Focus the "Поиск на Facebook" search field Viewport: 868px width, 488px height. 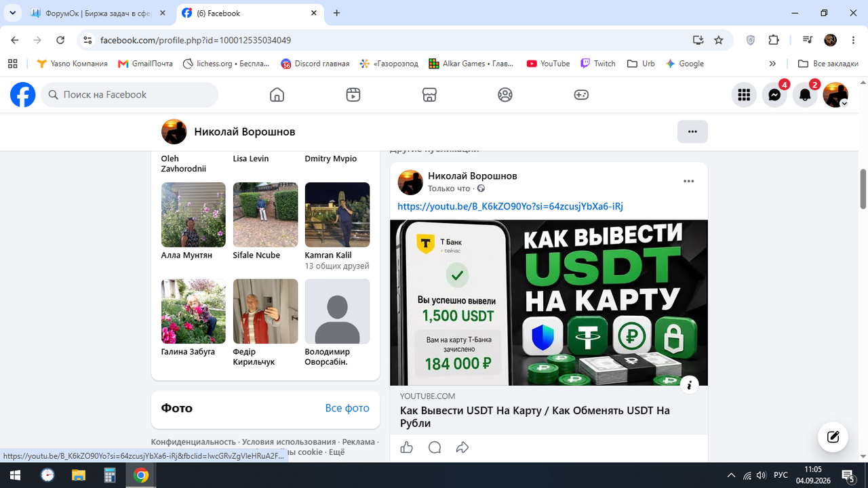tap(130, 95)
